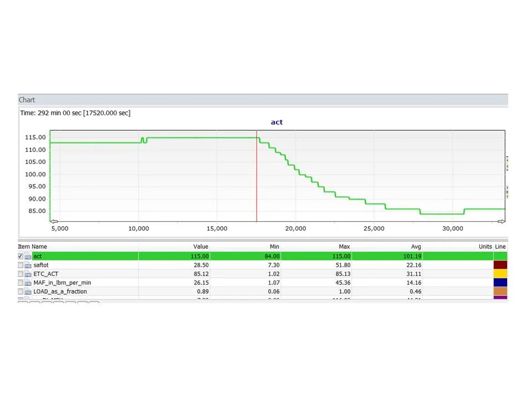Select the red time cursor line
The width and height of the screenshot is (532, 399).
(x=257, y=176)
